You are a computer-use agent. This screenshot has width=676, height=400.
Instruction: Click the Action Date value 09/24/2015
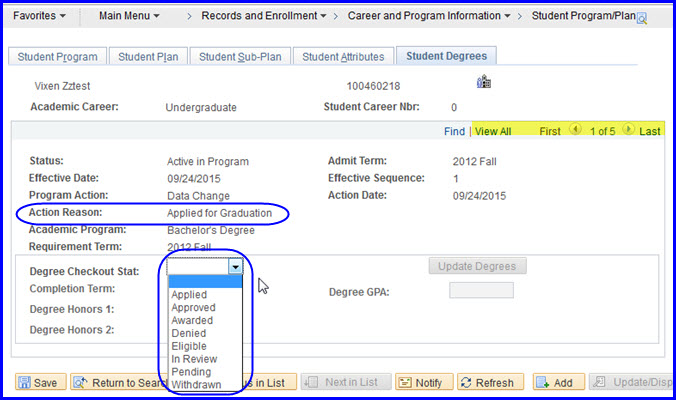pos(479,196)
